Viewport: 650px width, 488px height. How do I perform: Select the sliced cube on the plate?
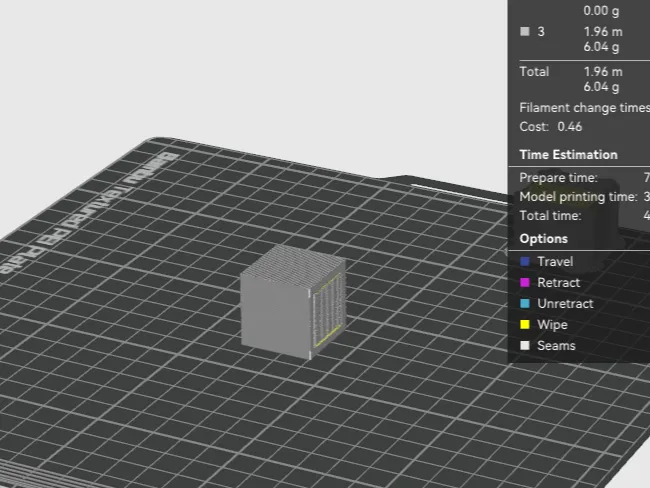(x=293, y=302)
